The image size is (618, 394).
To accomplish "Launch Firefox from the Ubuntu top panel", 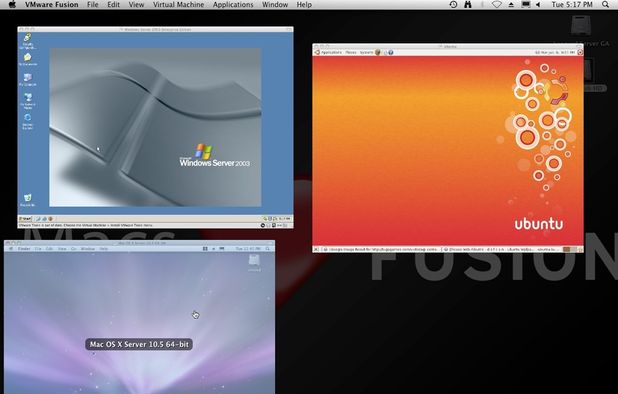I will click(378, 52).
